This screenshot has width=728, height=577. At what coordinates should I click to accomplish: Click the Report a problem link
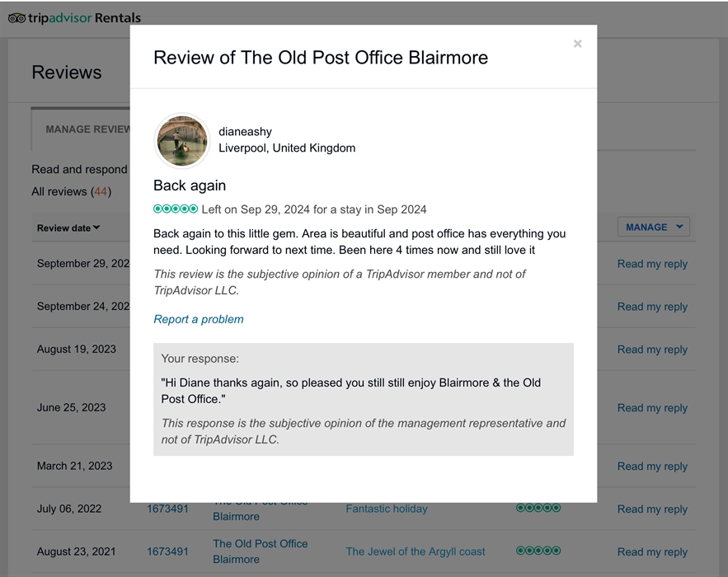[199, 319]
